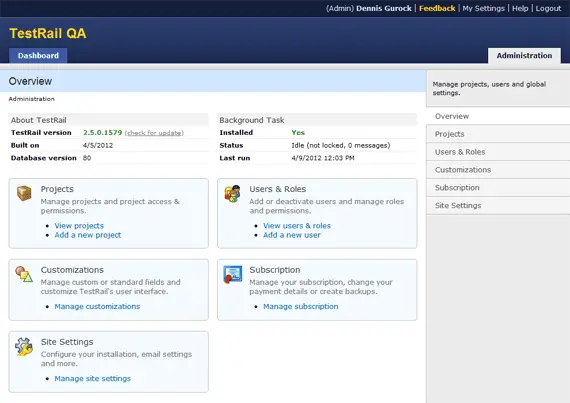
Task: Click the Customizations card heading
Action: click(72, 270)
